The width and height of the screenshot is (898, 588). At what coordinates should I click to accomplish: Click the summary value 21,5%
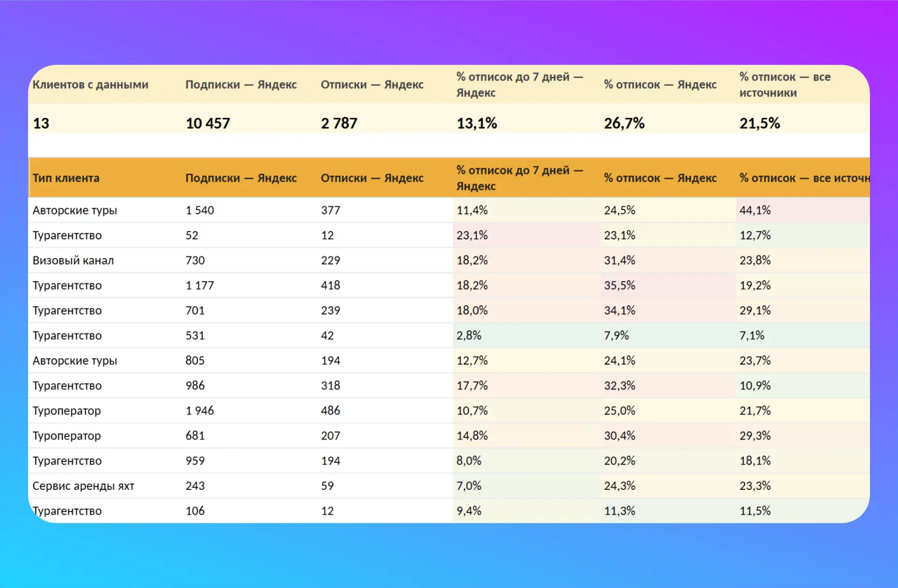tap(760, 123)
